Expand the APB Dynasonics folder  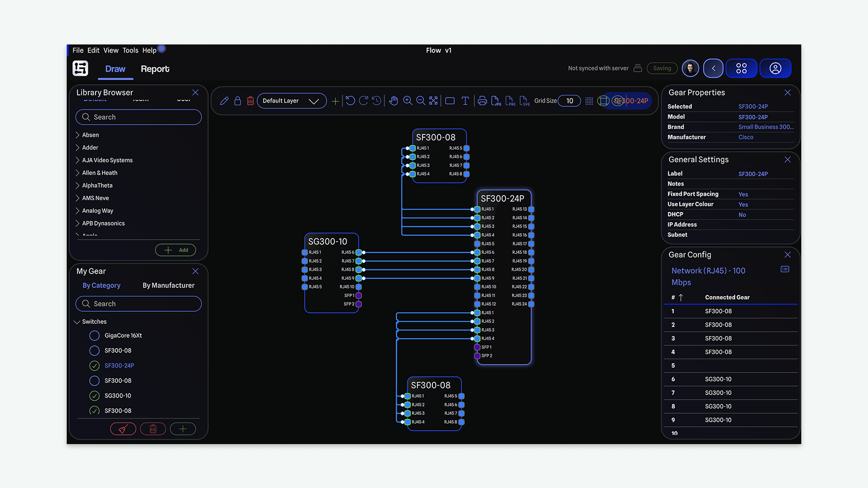(x=78, y=223)
